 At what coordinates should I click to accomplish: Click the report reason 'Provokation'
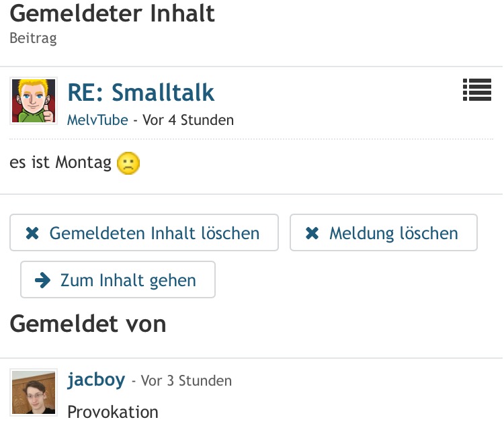tap(113, 411)
